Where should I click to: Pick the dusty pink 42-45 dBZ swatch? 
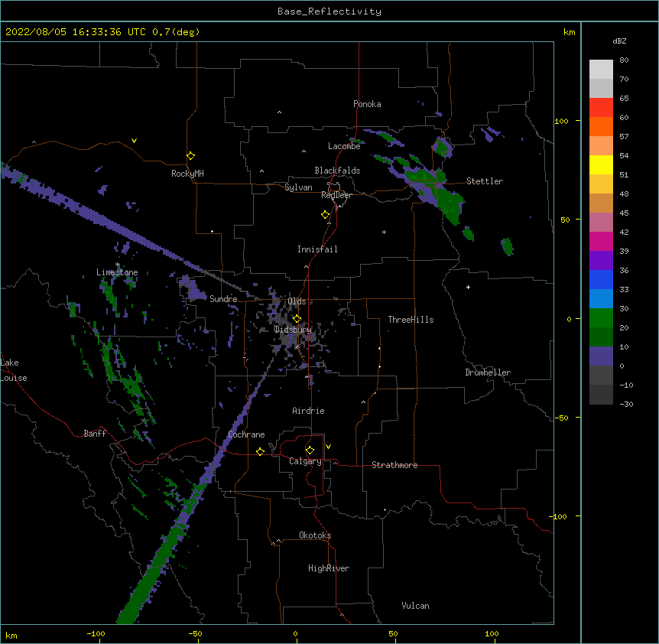pyautogui.click(x=601, y=223)
